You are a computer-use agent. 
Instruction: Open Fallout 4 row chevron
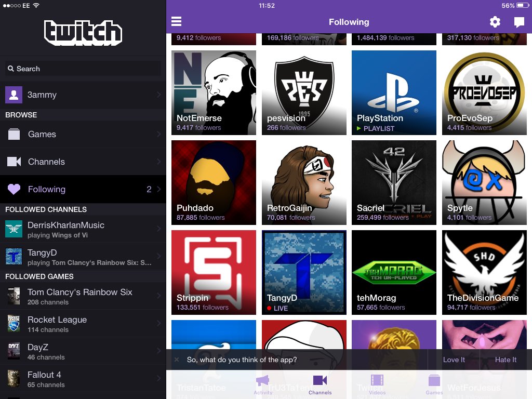coord(159,379)
